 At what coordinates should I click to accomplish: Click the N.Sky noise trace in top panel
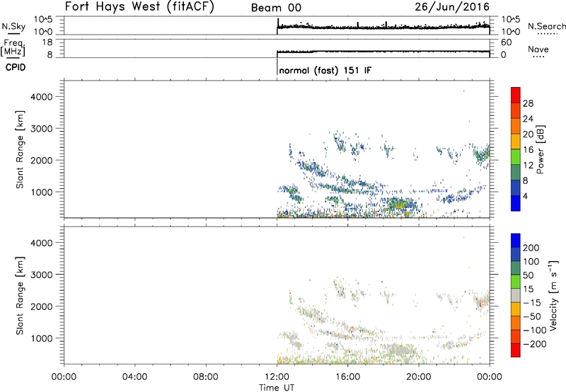(x=383, y=27)
